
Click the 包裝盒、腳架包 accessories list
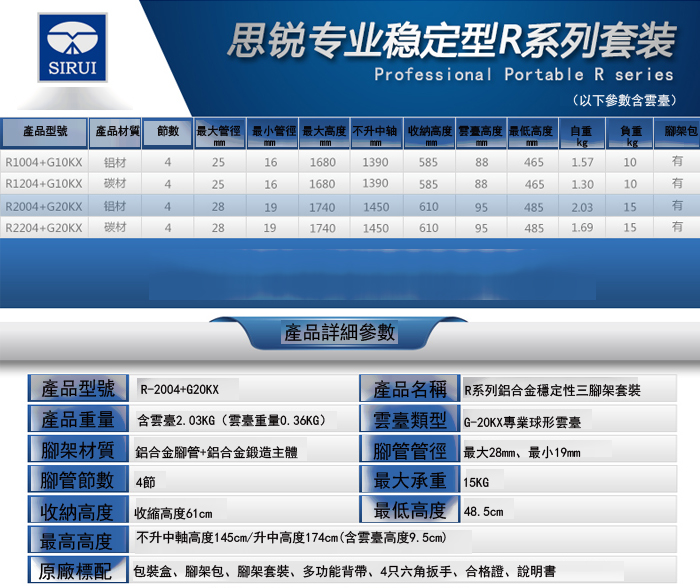345,571
